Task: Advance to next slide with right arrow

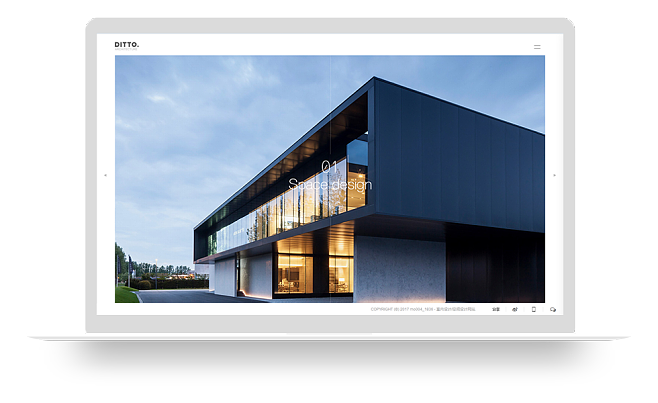Action: pos(554,176)
